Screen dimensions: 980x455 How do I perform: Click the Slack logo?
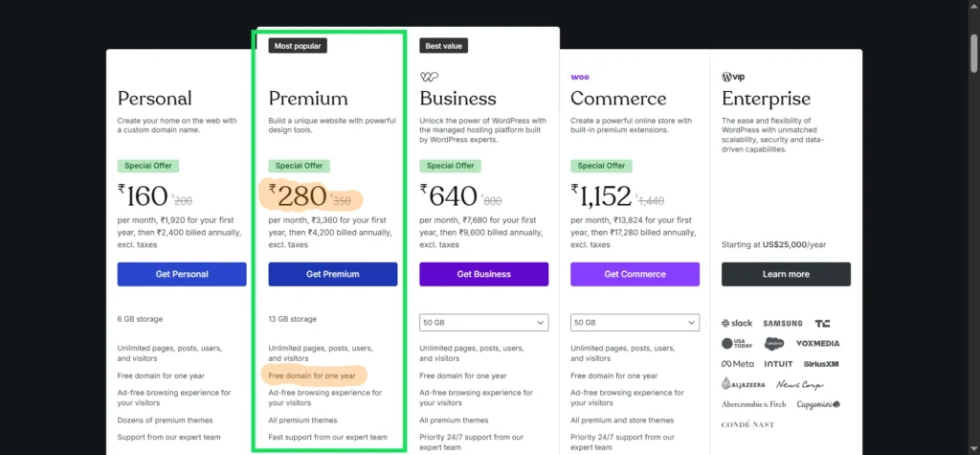[x=739, y=323]
